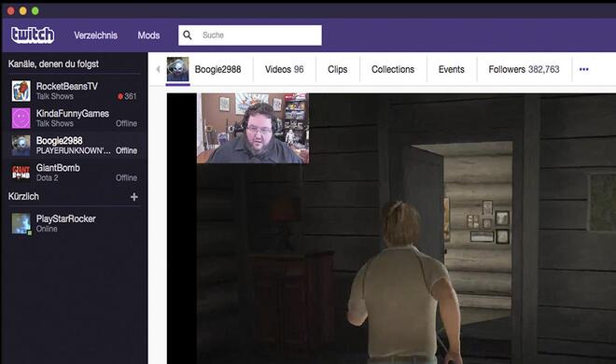Open KindaFunnyGames avatar icon
This screenshot has width=616, height=364.
tap(21, 119)
